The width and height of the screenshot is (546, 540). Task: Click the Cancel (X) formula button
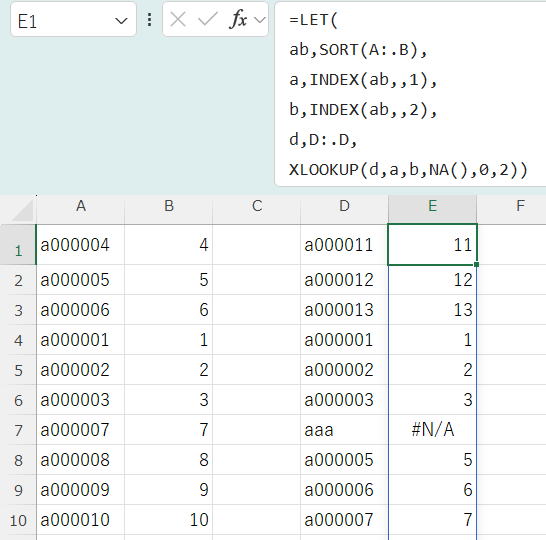178,19
